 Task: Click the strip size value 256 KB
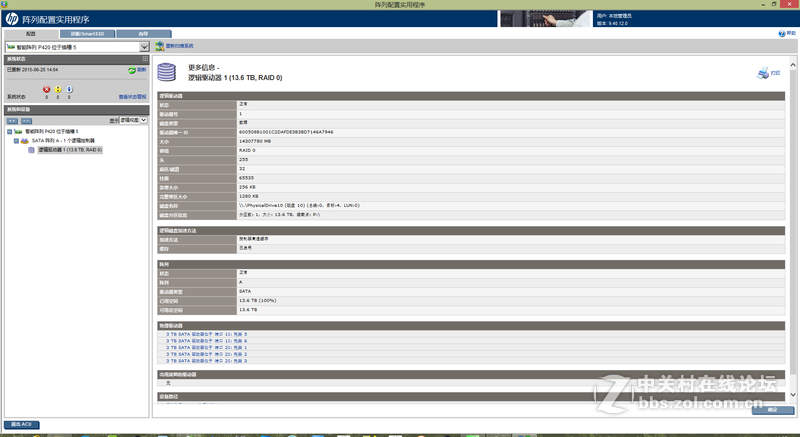click(x=247, y=187)
